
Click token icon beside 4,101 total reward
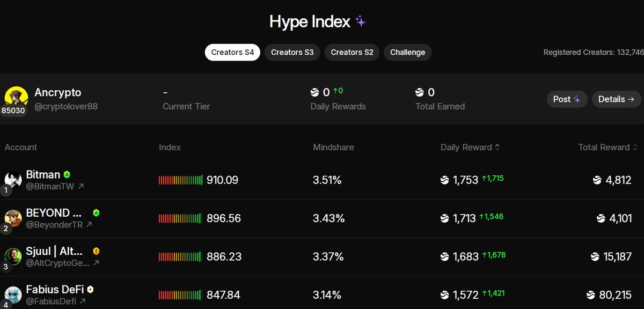point(601,218)
